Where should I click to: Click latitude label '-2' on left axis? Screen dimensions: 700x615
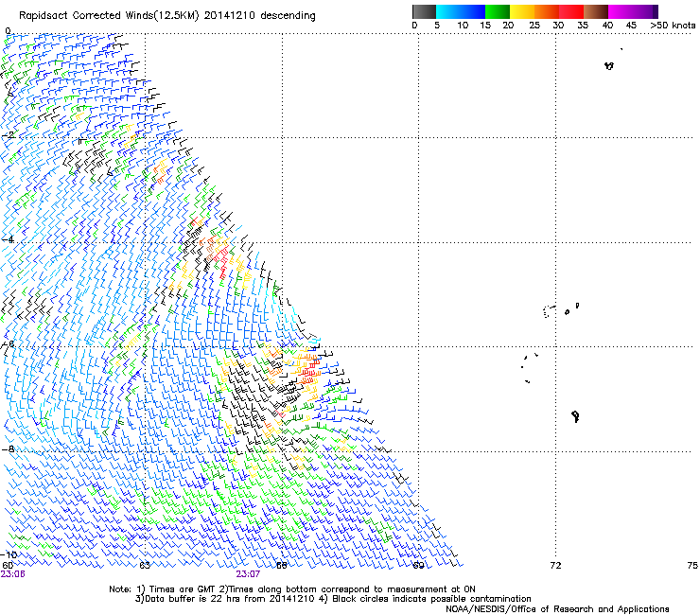(x=9, y=134)
